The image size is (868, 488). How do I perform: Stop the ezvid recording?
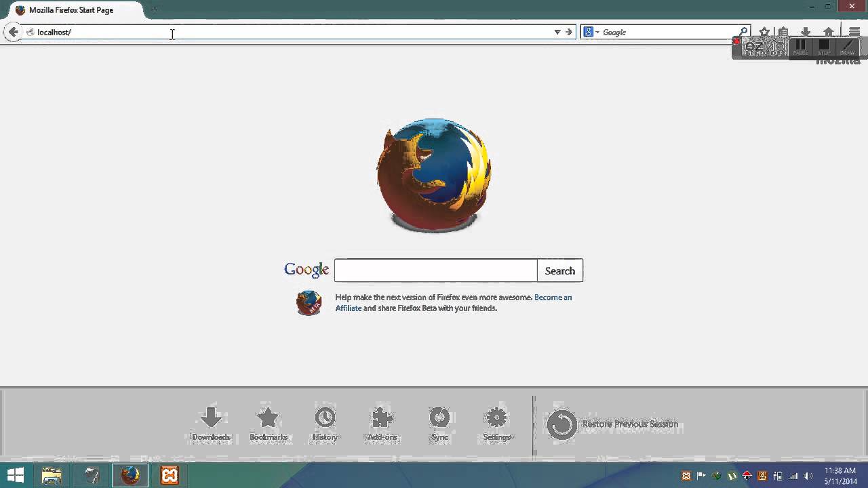[824, 48]
